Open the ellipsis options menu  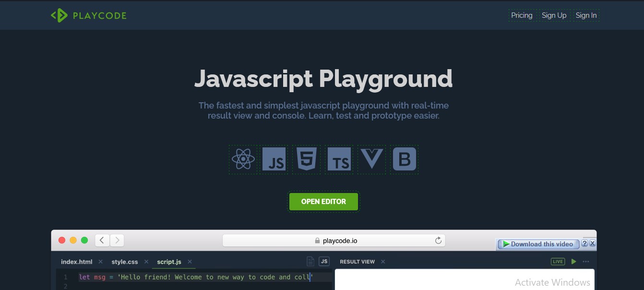(x=586, y=261)
